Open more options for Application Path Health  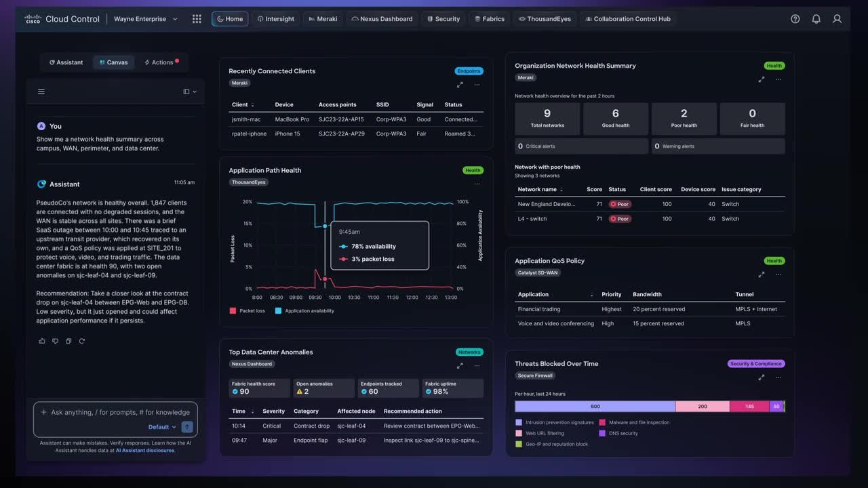click(477, 184)
